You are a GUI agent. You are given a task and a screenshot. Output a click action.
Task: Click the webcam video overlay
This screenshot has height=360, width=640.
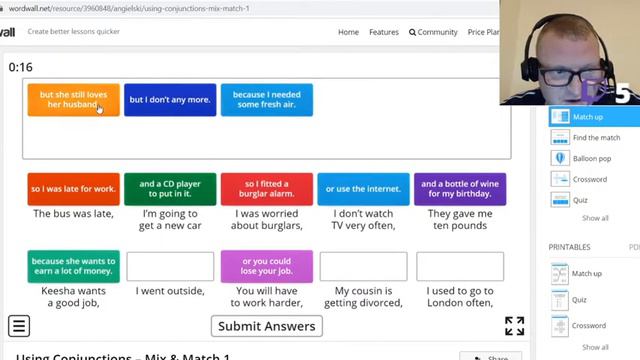coord(569,52)
